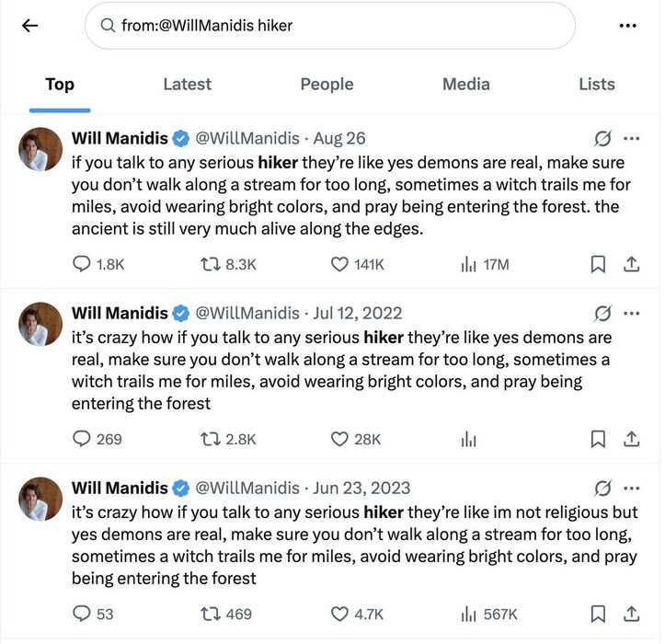665x644 pixels.
Task: Switch to the Media tab
Action: [x=465, y=84]
